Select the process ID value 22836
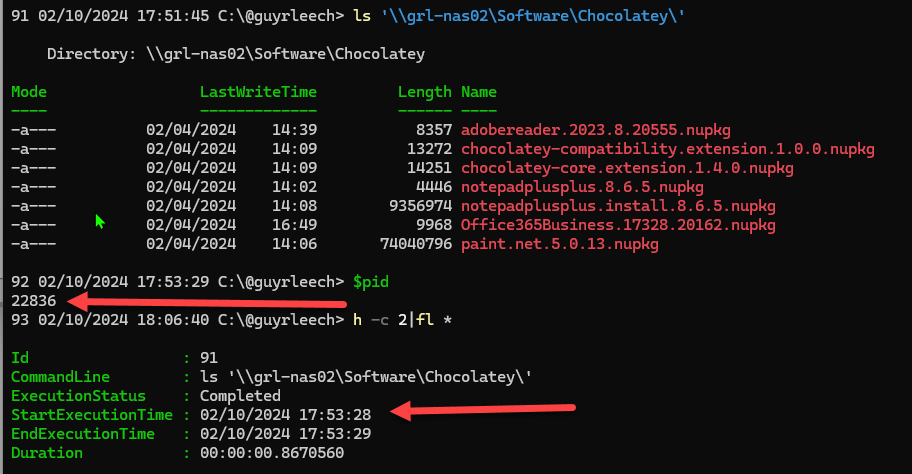The height and width of the screenshot is (474, 912). pos(34,301)
